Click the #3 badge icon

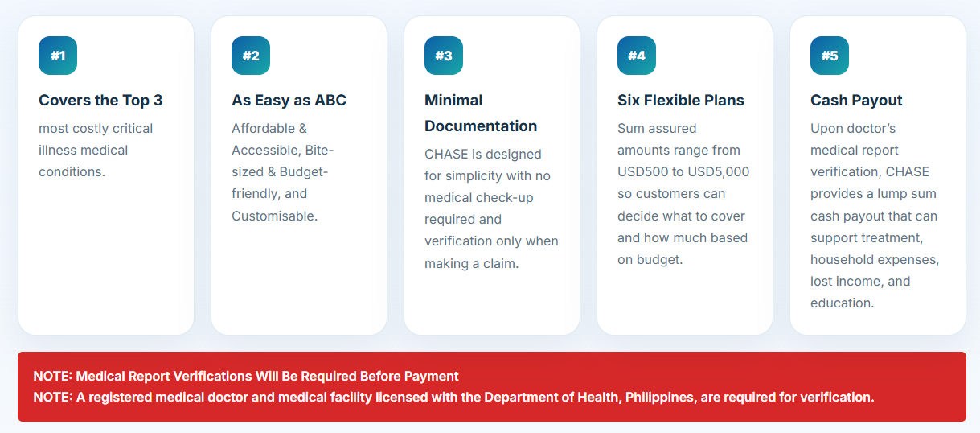point(444,56)
